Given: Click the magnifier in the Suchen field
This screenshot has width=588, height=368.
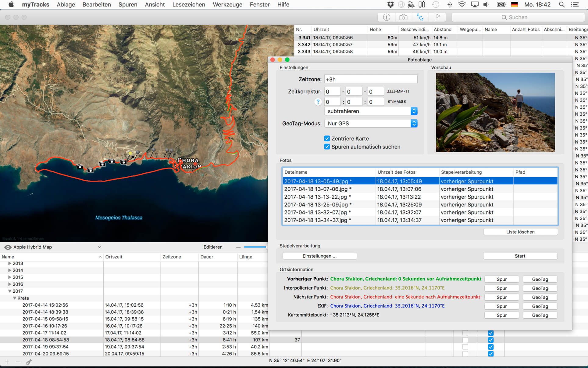Looking at the screenshot, I should tap(504, 17).
